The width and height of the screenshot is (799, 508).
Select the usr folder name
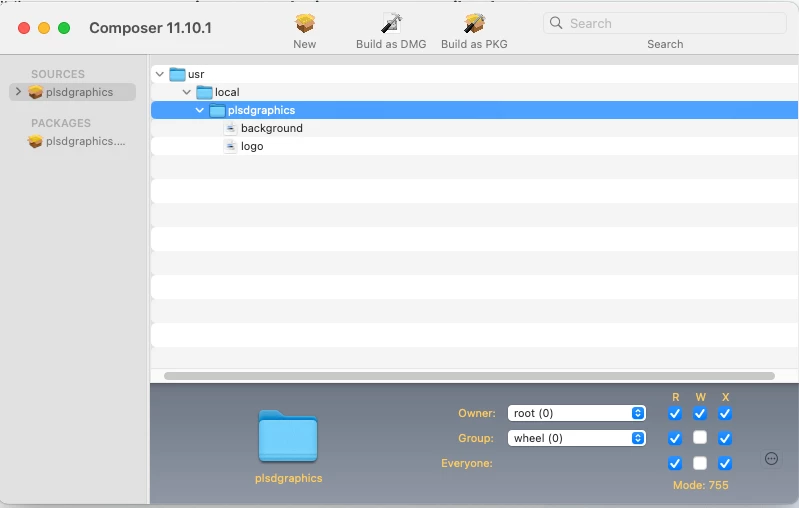[x=196, y=74]
